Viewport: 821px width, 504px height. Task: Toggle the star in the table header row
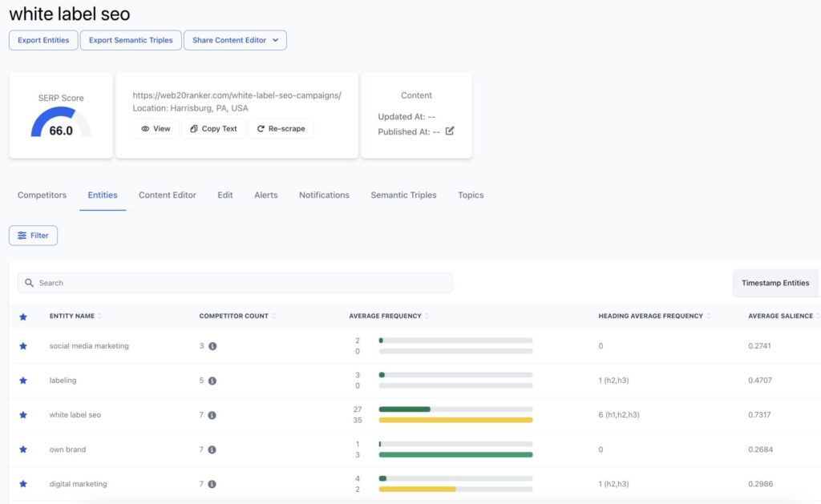[x=22, y=317]
